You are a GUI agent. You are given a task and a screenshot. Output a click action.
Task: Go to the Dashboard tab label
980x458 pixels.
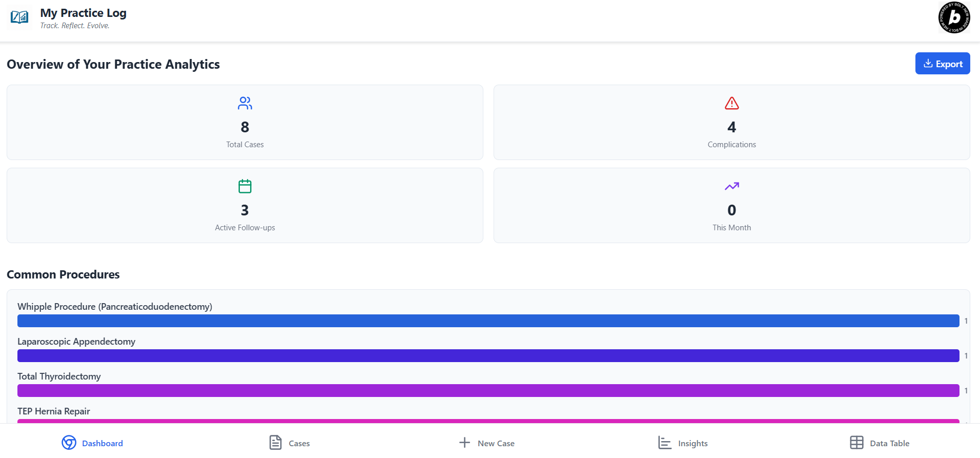tap(103, 444)
